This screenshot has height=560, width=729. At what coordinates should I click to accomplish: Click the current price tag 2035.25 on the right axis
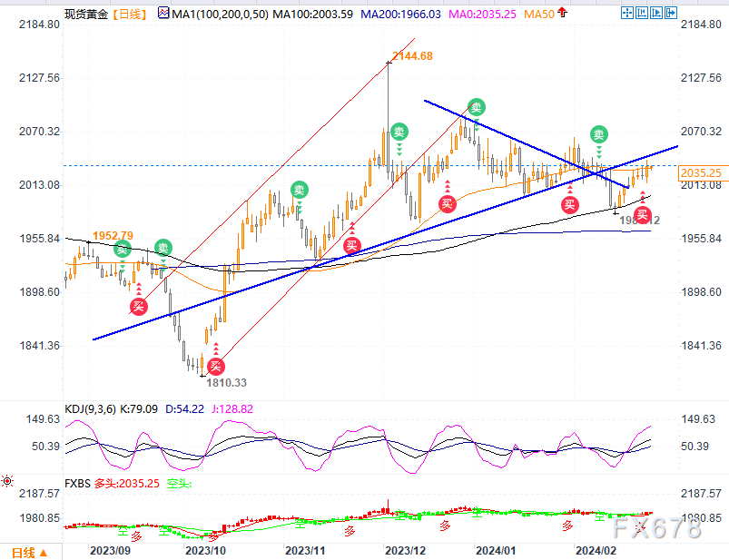pos(701,172)
